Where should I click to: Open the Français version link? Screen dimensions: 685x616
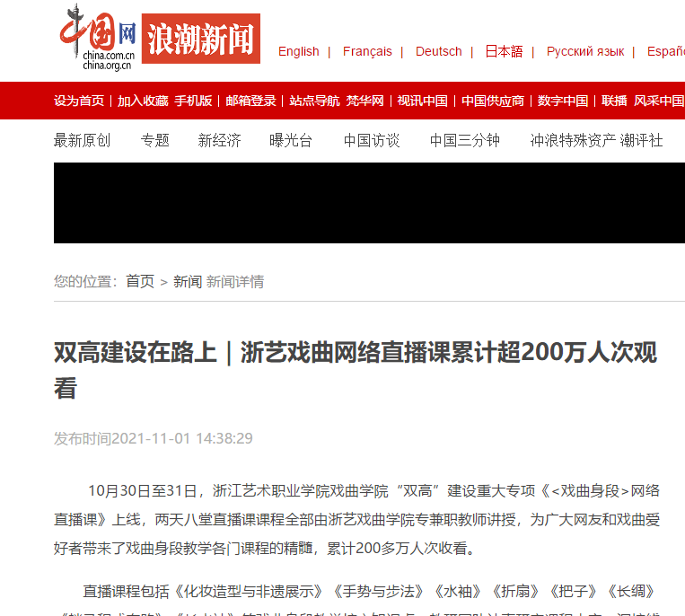pos(367,51)
